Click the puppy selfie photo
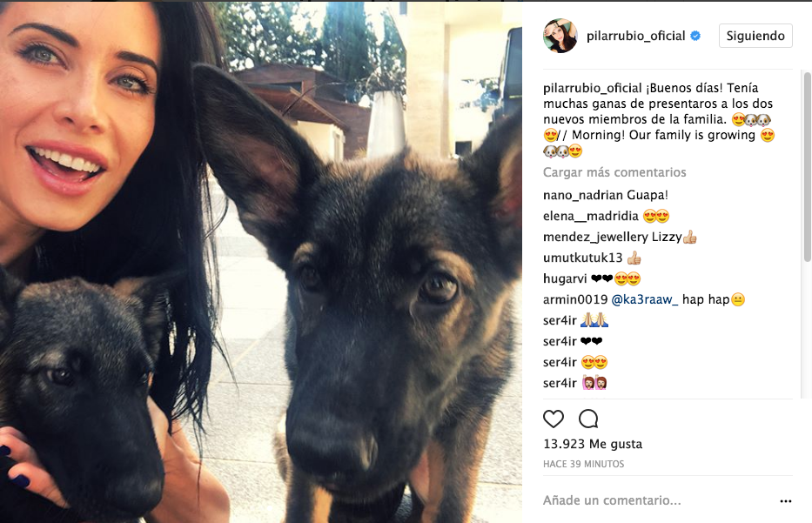The height and width of the screenshot is (523, 812). pyautogui.click(x=261, y=262)
